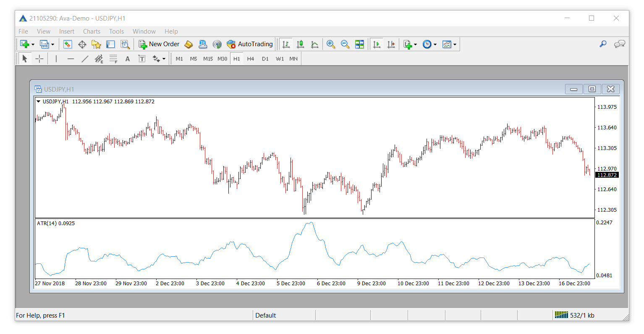
Task: Open the Profiles toolbar icon
Action: pyautogui.click(x=44, y=44)
